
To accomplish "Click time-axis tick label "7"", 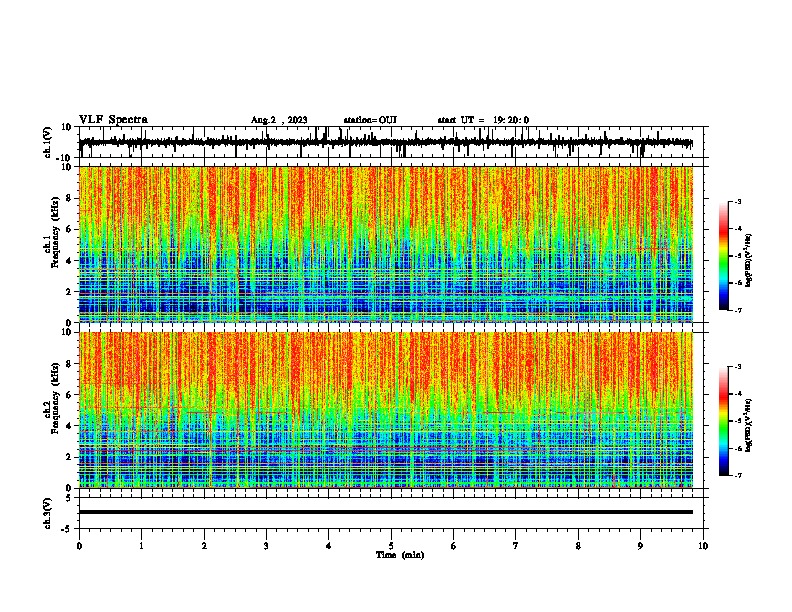I will 516,546.
